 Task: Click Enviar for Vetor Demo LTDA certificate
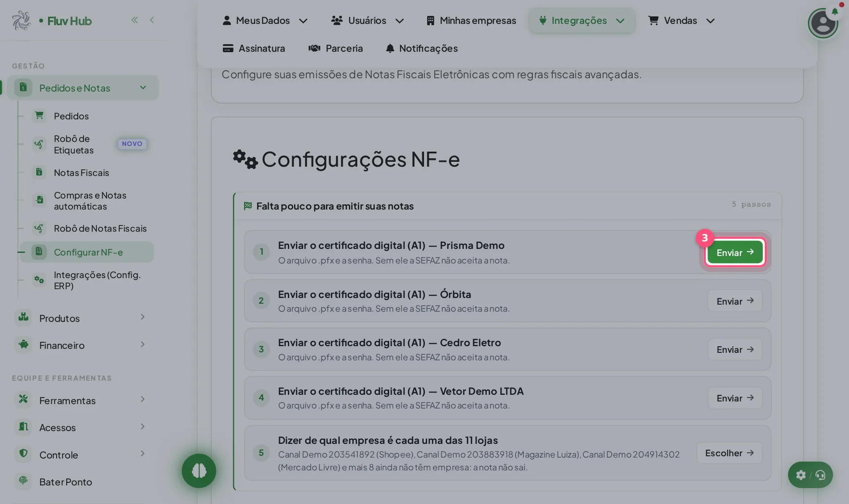735,398
